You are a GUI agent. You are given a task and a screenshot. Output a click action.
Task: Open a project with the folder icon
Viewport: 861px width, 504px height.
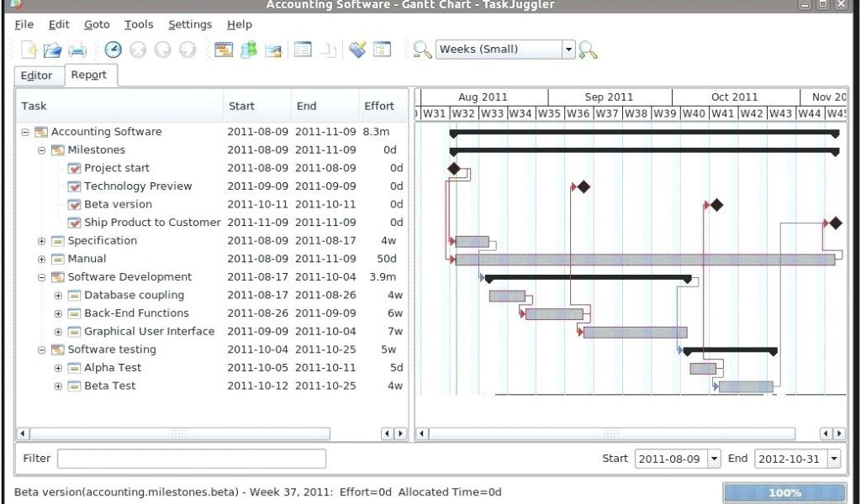click(53, 50)
